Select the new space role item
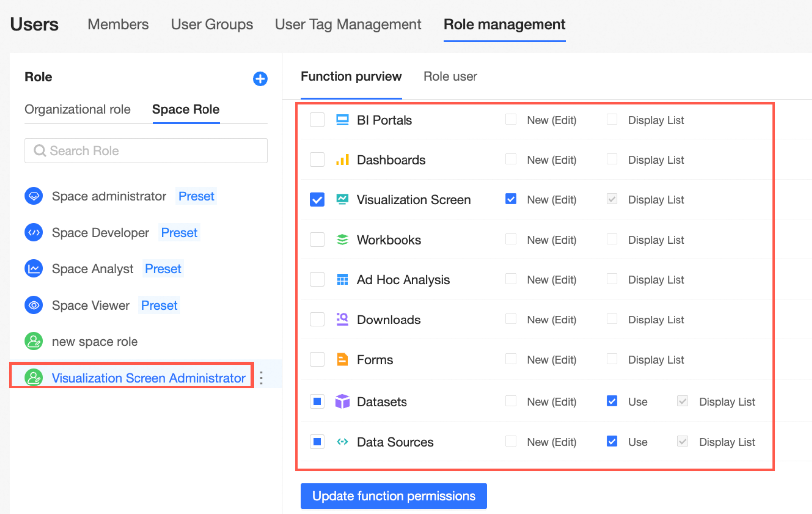This screenshot has height=514, width=812. coord(94,341)
